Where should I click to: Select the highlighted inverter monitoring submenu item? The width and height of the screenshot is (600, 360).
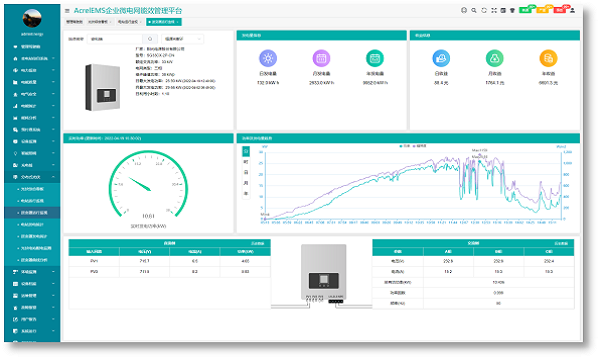[x=32, y=213]
